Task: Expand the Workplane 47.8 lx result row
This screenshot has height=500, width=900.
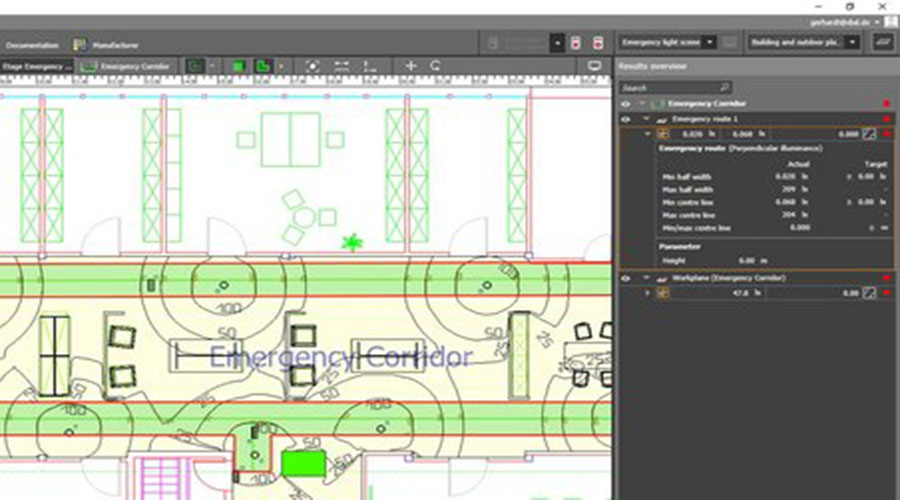Action: [648, 293]
